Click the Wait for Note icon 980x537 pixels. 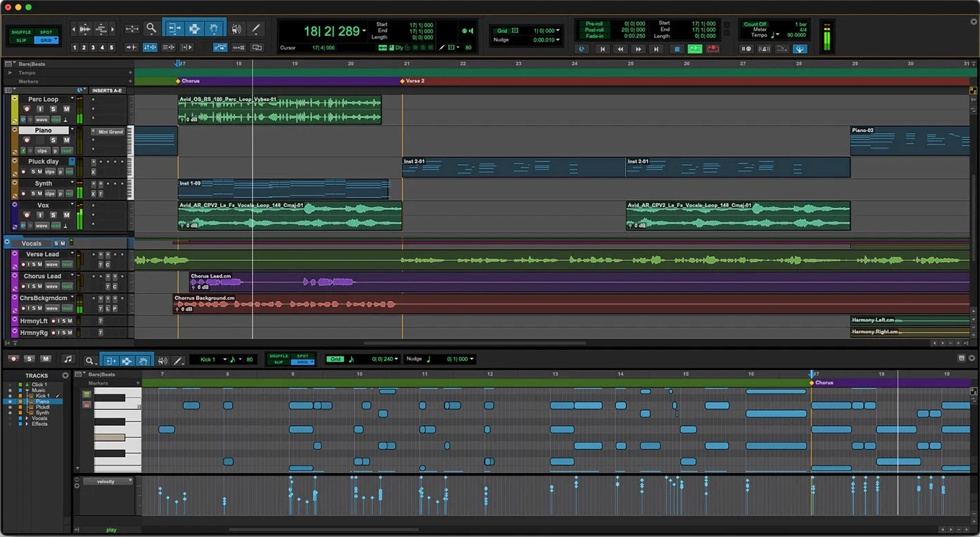point(747,49)
